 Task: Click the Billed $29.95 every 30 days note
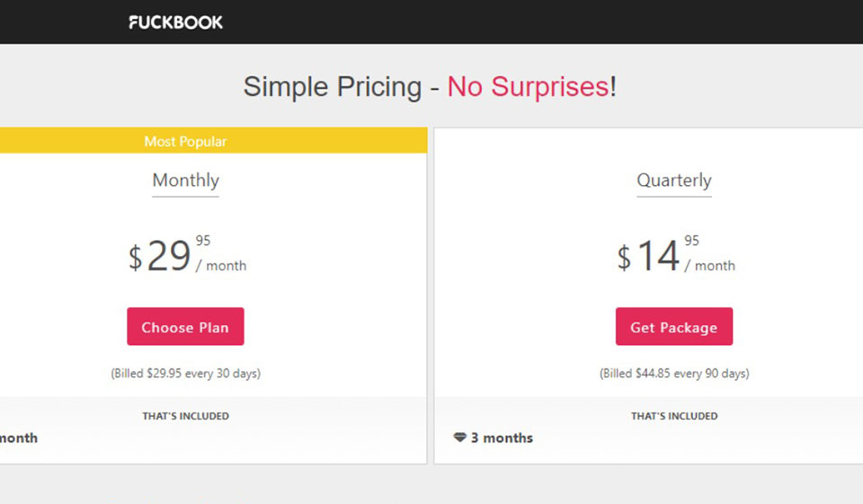click(185, 373)
